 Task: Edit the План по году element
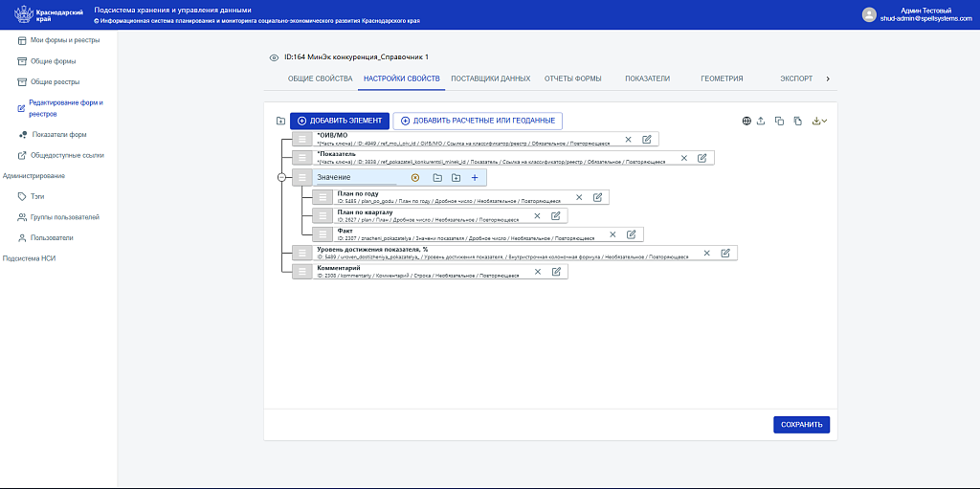coord(597,197)
